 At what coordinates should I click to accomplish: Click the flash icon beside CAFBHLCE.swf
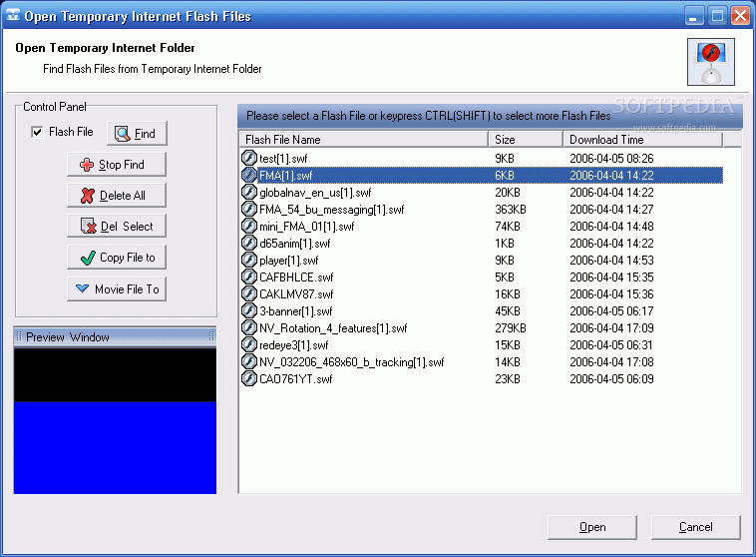coord(248,277)
